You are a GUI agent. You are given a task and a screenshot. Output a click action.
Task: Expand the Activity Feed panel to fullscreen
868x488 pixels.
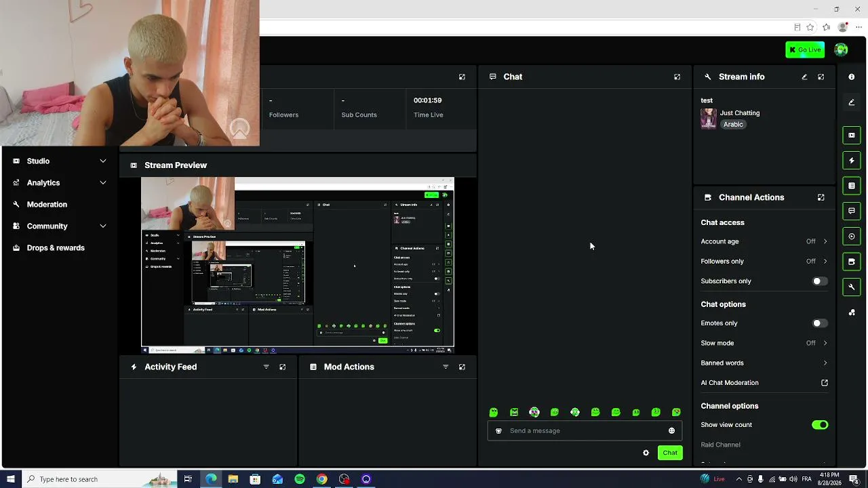(x=282, y=367)
